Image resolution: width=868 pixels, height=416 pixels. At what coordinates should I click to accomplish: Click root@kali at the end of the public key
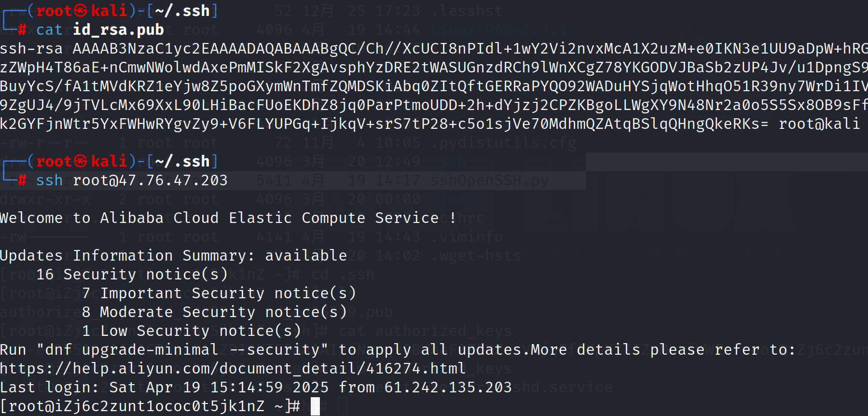(819, 124)
